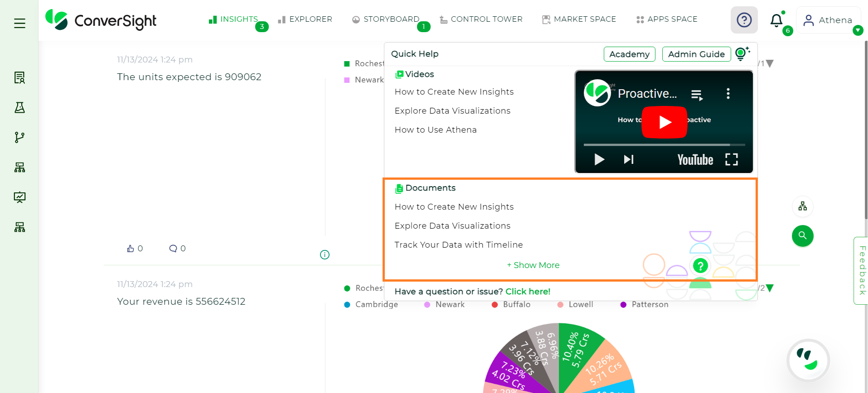Open How to Use Athena video link

point(436,130)
